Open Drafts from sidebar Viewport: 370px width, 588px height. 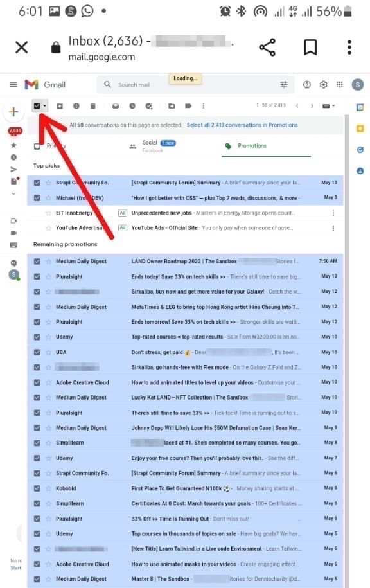(14, 181)
